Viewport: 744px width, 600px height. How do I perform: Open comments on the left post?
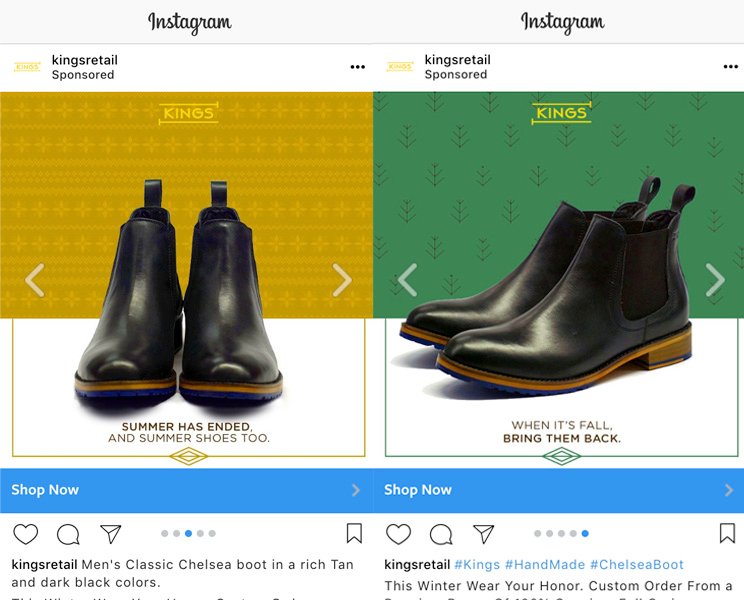pyautogui.click(x=68, y=534)
